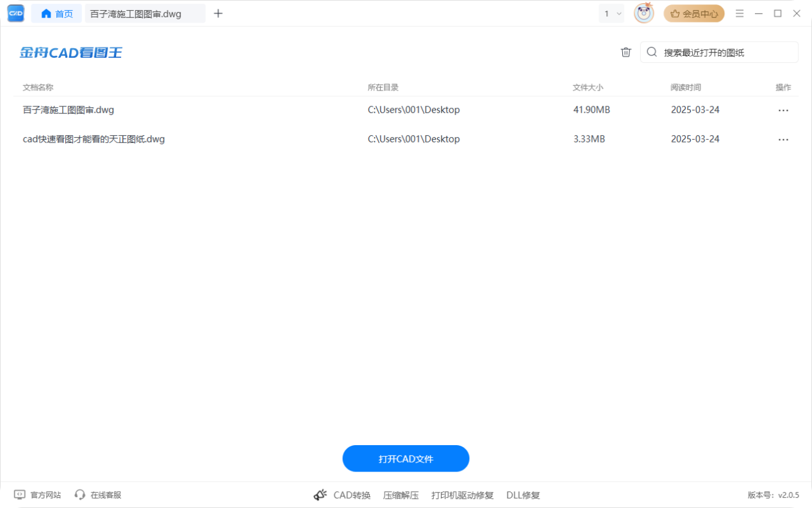Open 在线客服 online support
Screen dimensions: 812x508
tap(106, 495)
